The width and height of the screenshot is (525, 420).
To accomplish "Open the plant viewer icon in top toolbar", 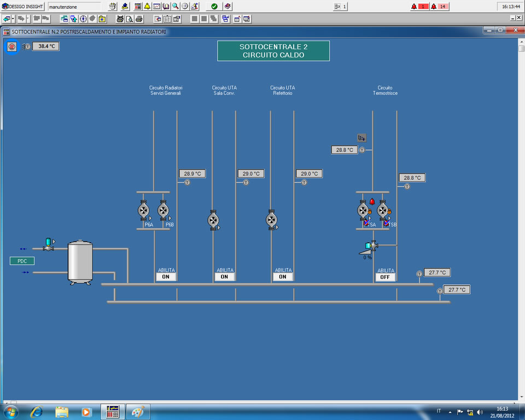I will (x=138, y=6).
